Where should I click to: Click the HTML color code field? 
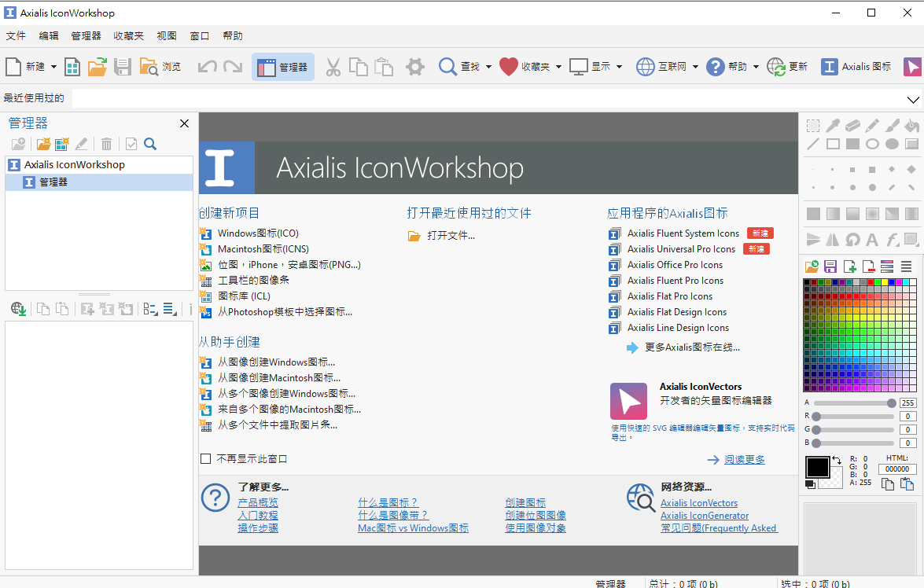coord(897,469)
